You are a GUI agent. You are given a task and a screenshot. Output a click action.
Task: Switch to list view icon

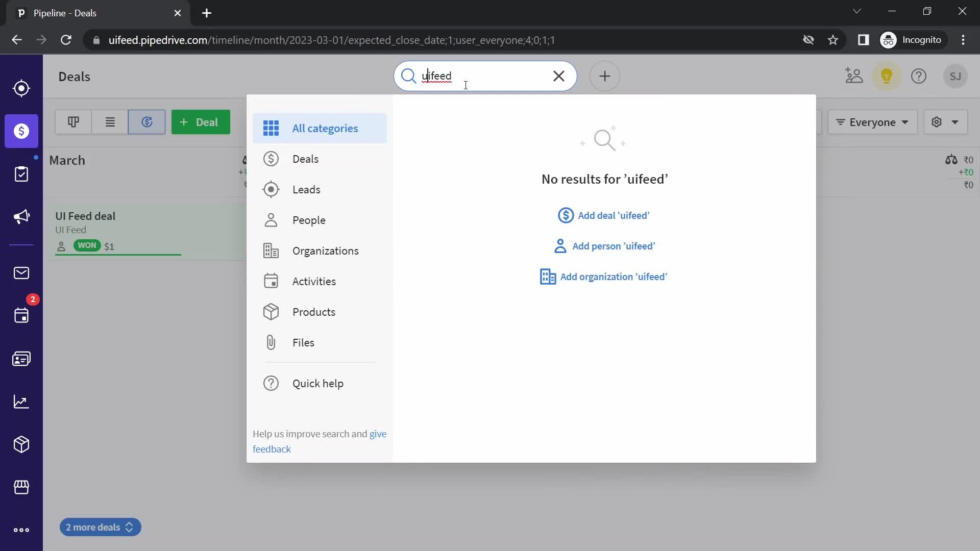[110, 122]
